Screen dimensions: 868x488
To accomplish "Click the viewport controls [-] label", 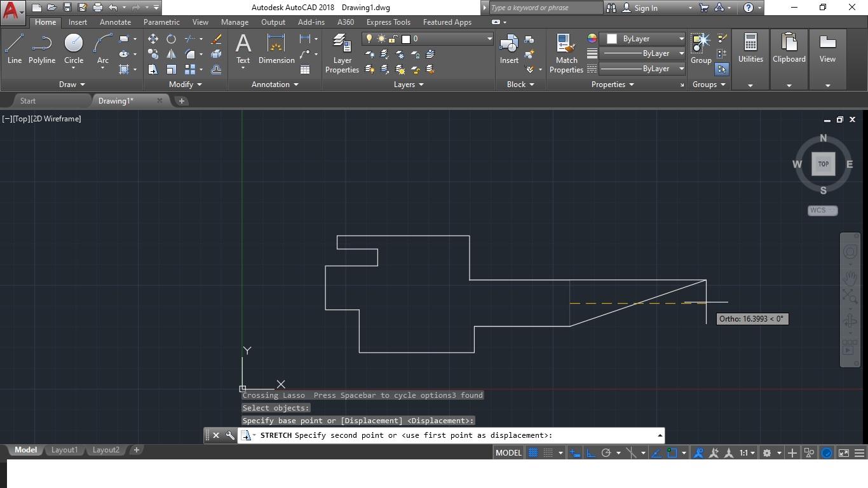I will click(7, 119).
